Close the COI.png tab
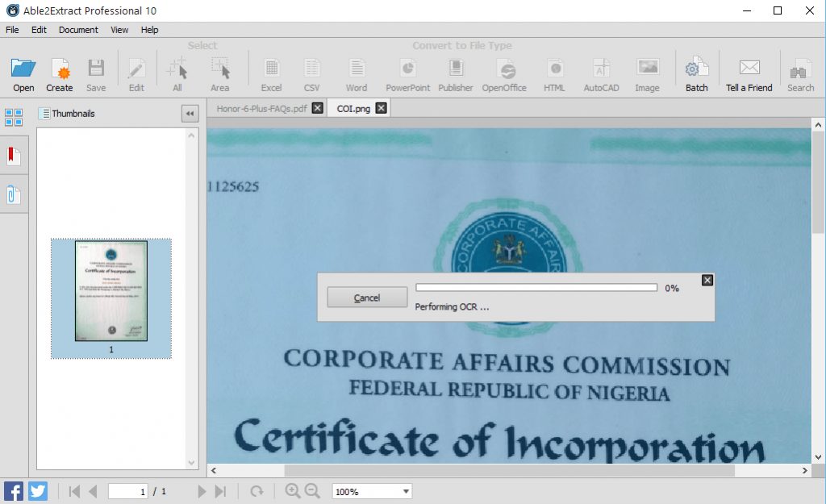 382,108
